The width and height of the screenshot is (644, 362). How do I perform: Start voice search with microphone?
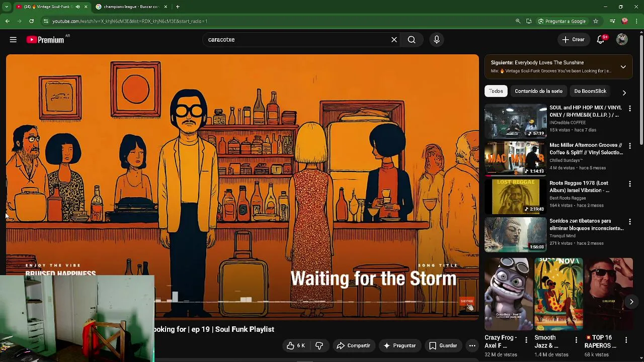tap(437, 40)
